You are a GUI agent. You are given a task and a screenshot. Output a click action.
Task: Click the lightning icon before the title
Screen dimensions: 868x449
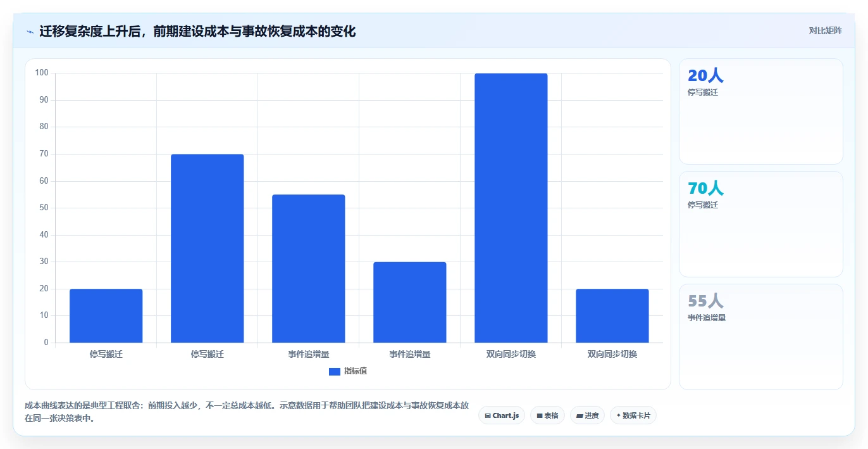(30, 31)
